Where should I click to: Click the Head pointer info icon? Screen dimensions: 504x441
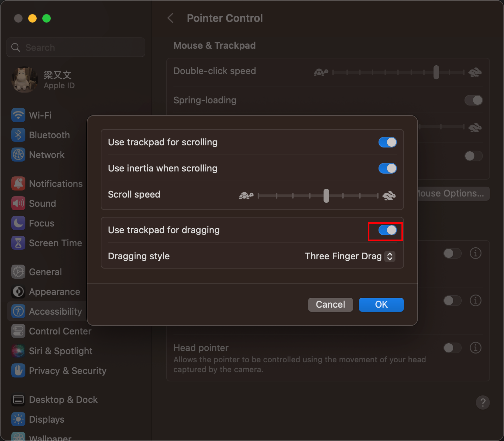click(475, 348)
